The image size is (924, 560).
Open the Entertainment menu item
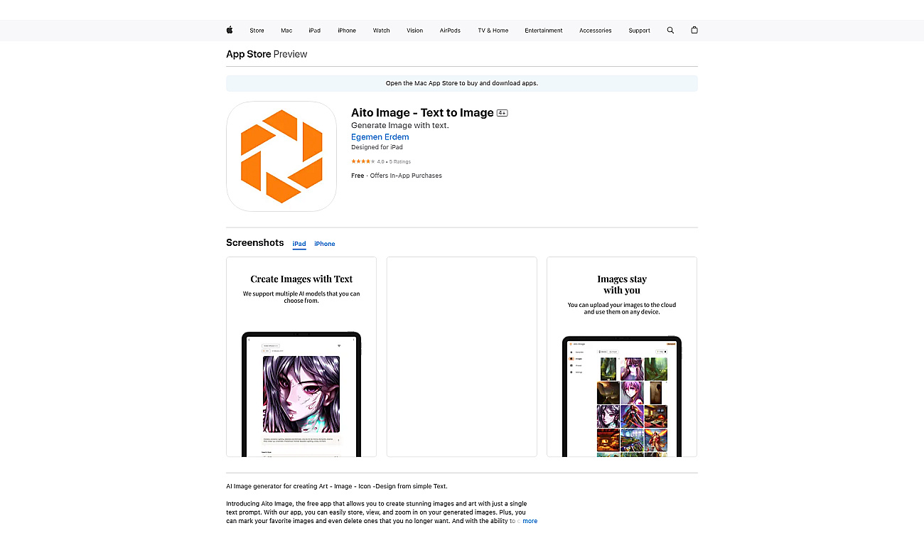tap(544, 31)
